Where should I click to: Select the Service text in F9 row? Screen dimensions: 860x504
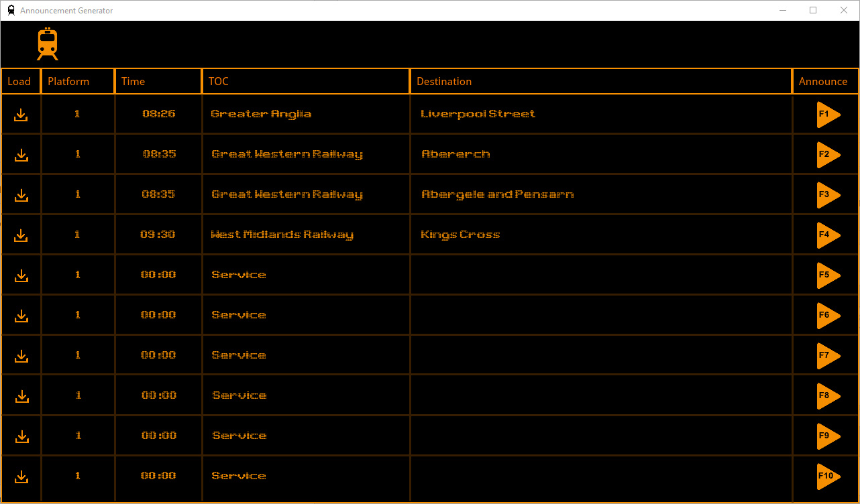(239, 436)
